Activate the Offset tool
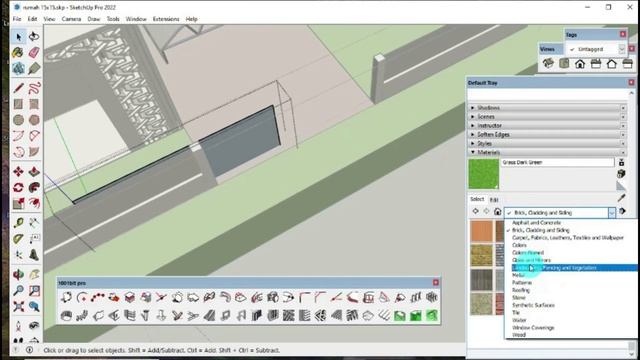 34,203
